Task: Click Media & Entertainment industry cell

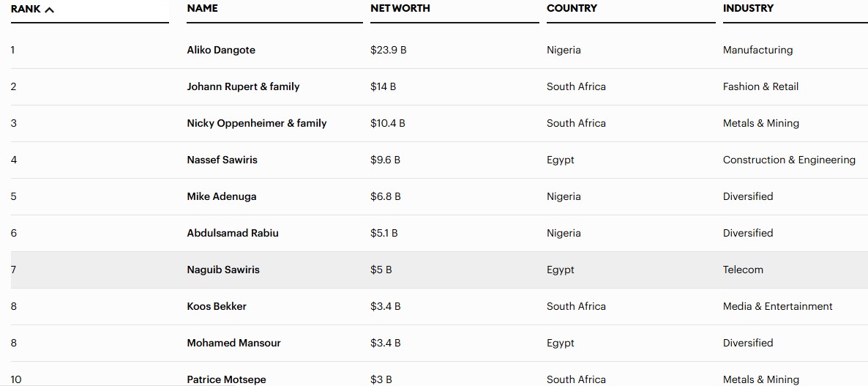Action: (x=778, y=306)
